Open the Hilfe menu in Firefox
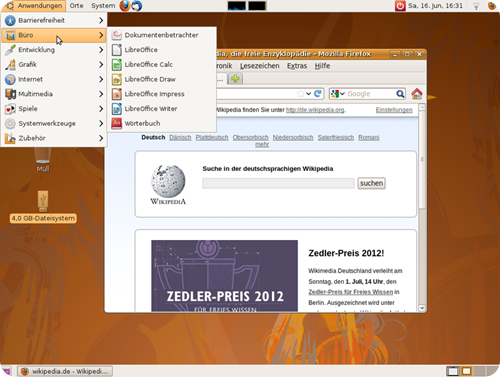 pyautogui.click(x=322, y=66)
